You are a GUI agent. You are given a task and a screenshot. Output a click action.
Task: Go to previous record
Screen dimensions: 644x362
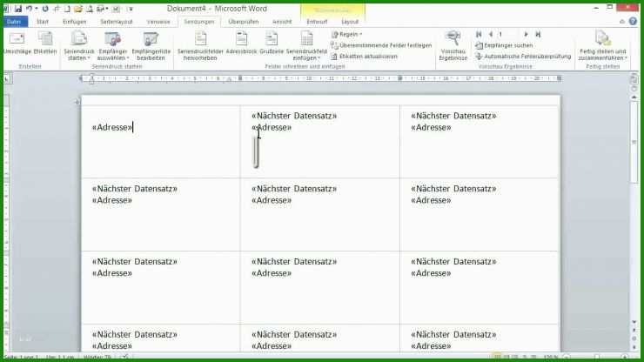coord(490,35)
